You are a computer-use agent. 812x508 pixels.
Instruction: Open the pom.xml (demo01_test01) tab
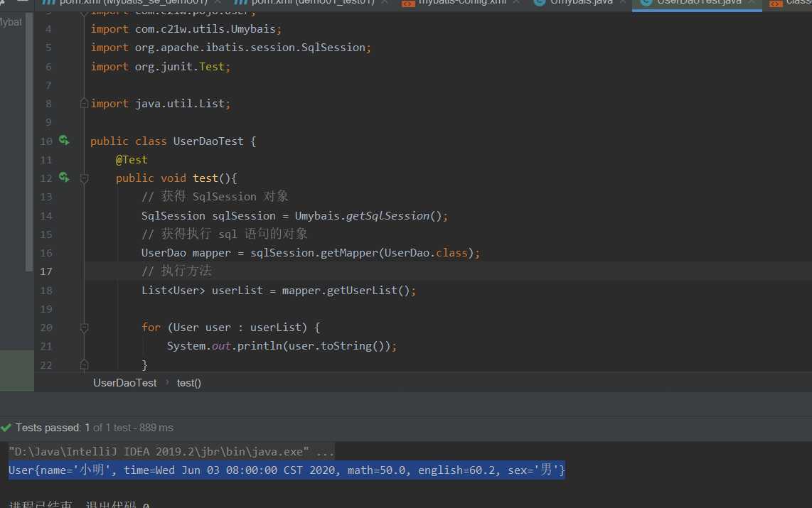pyautogui.click(x=311, y=3)
